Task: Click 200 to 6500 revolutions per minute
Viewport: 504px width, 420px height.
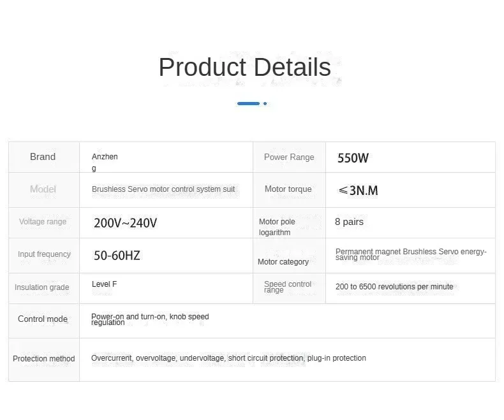Action: click(394, 287)
